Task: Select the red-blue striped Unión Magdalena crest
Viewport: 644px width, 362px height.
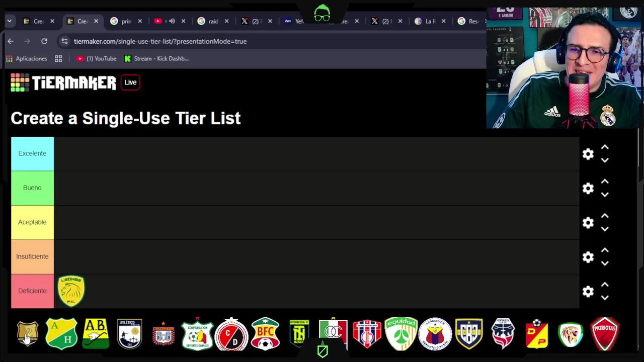Action: tap(367, 333)
